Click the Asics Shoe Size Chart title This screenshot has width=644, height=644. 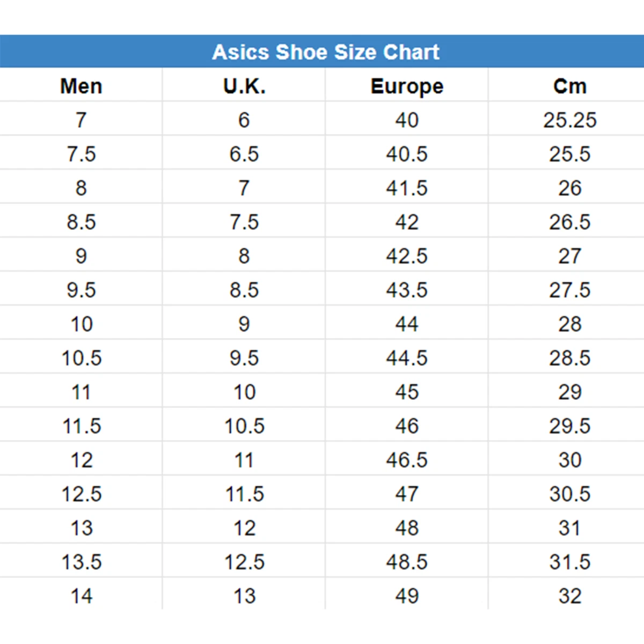(x=326, y=52)
